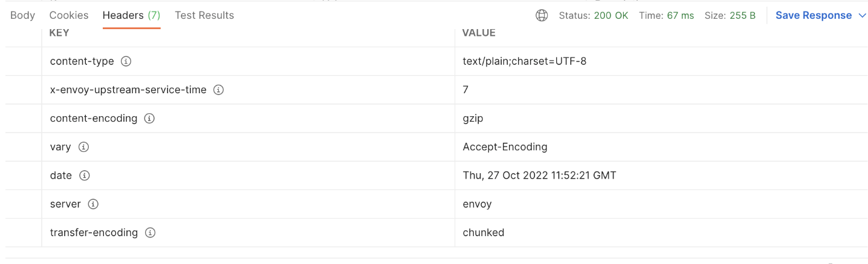Show info for content-encoding header

[149, 118]
